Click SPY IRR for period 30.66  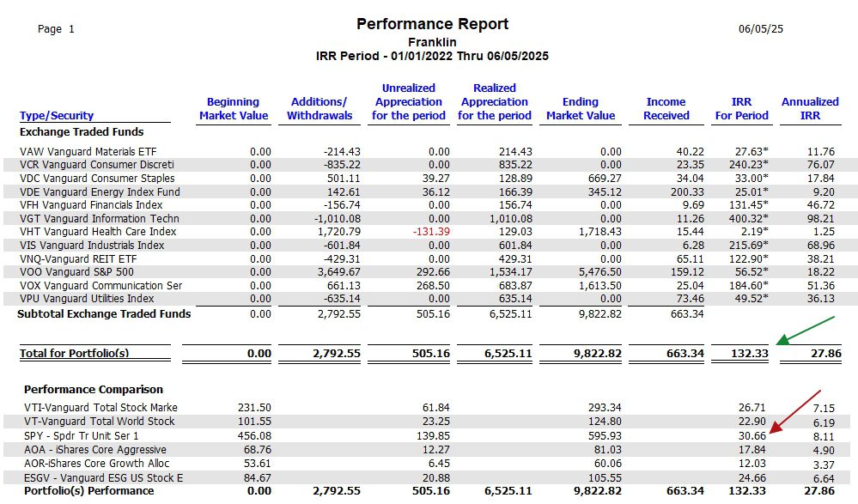(752, 436)
